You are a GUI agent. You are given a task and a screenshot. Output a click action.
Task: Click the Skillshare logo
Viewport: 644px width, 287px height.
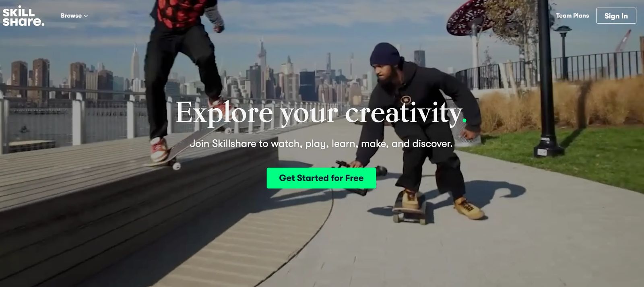point(23,17)
